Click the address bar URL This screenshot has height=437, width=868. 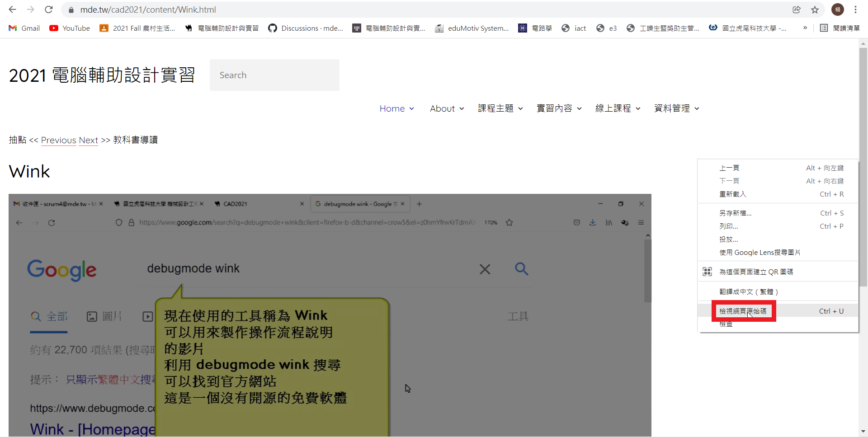pyautogui.click(x=148, y=9)
